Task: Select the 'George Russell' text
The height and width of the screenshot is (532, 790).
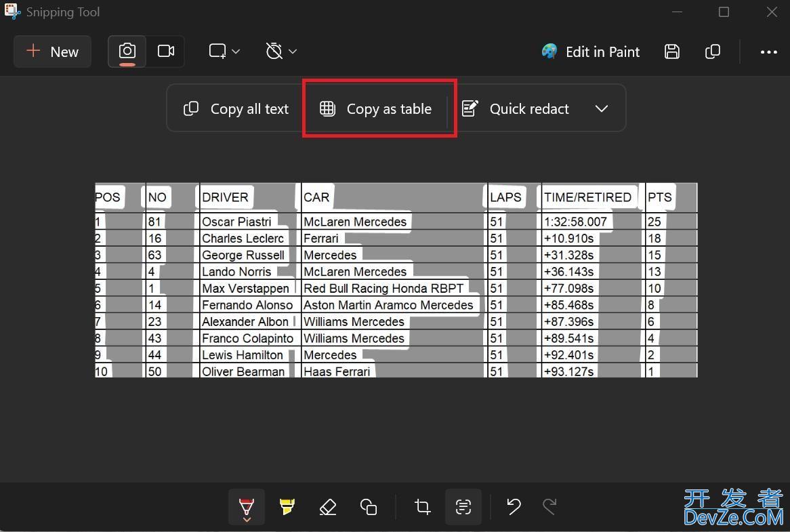Action: [243, 255]
